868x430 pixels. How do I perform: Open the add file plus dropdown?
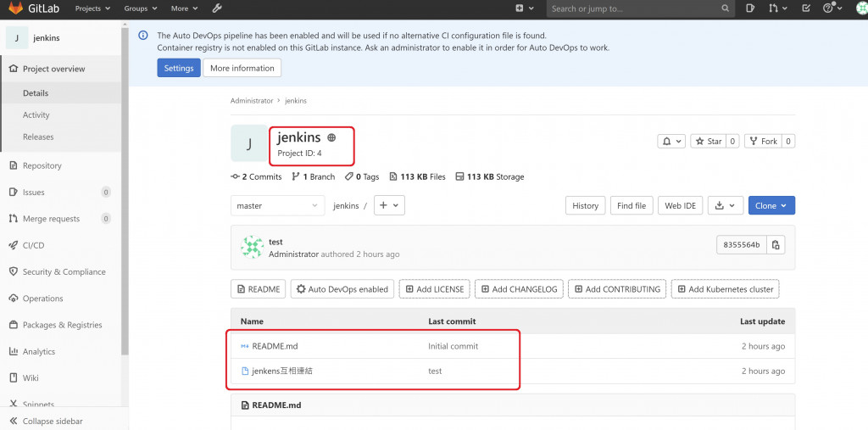390,205
